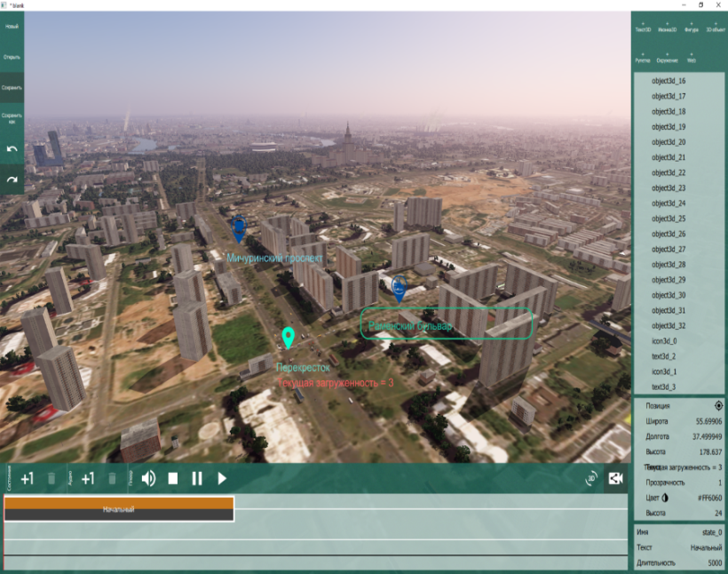Stop playback with the square stop icon
The image size is (728, 574).
pyautogui.click(x=173, y=479)
